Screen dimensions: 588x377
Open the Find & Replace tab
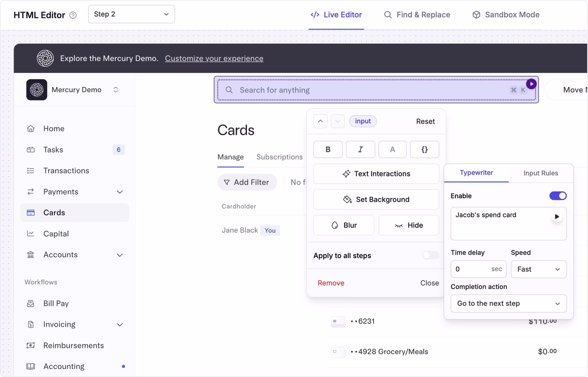coord(417,15)
